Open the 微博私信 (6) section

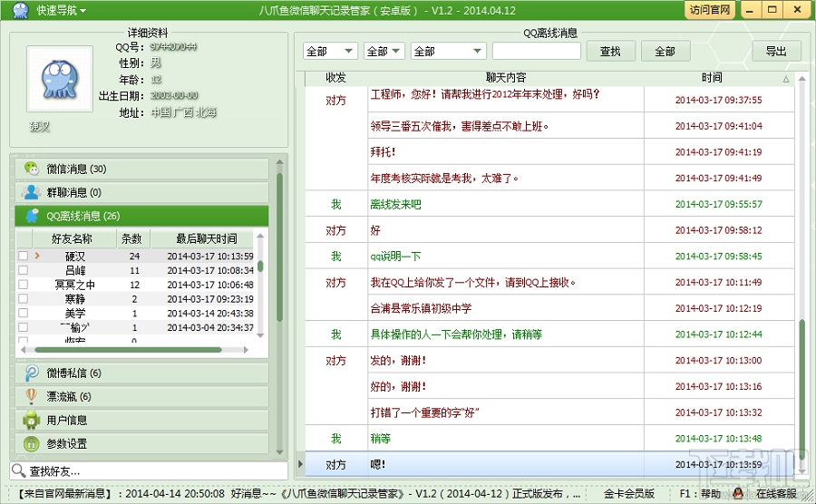coord(141,373)
